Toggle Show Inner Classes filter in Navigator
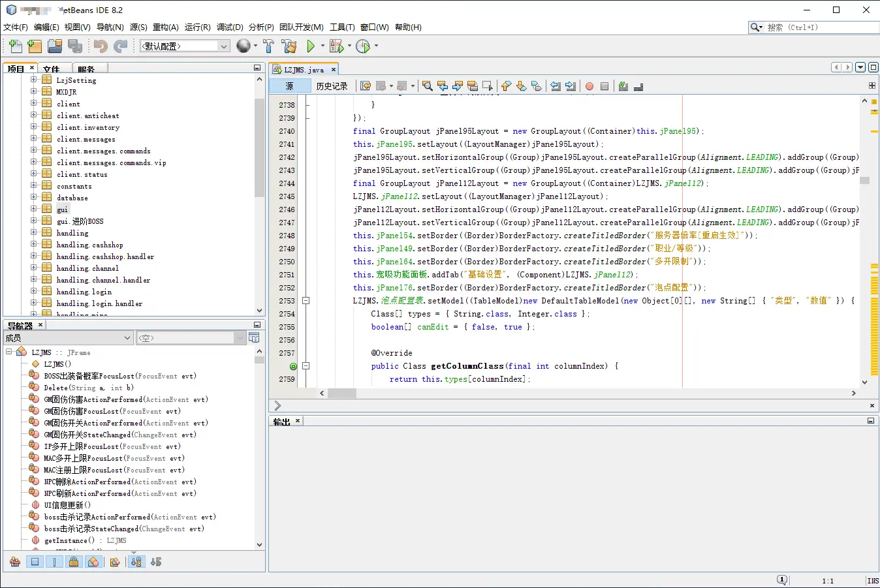The height and width of the screenshot is (588, 880). coord(94,562)
